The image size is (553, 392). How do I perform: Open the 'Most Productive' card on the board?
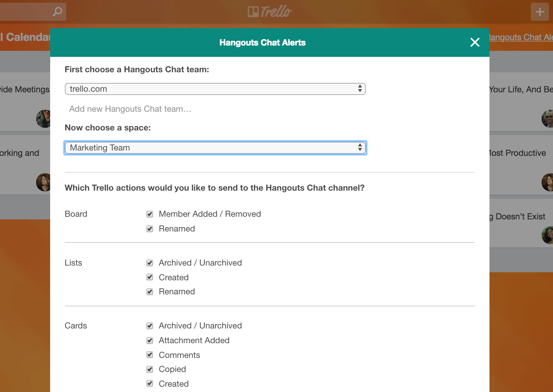coord(521,165)
